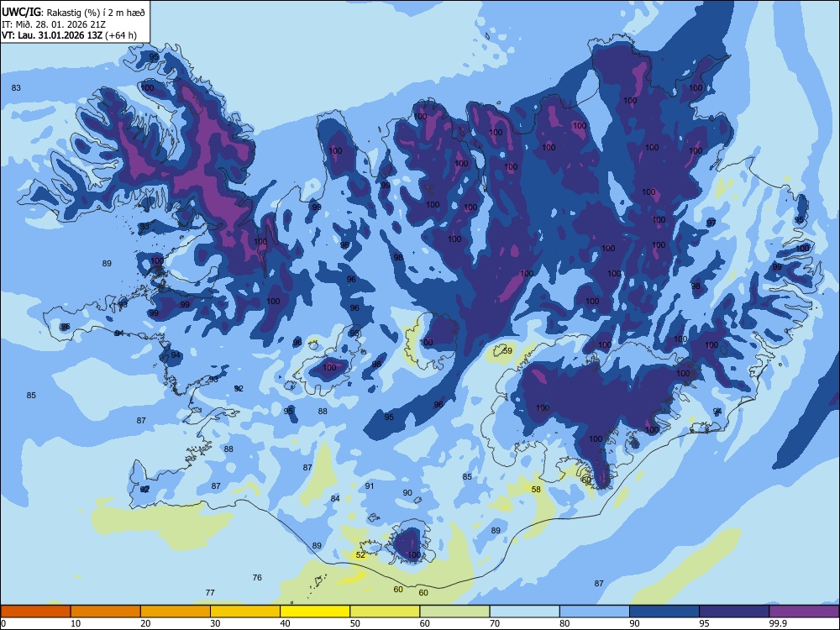Select the 59 humidity value on the map
The width and height of the screenshot is (840, 630).
[x=507, y=351]
